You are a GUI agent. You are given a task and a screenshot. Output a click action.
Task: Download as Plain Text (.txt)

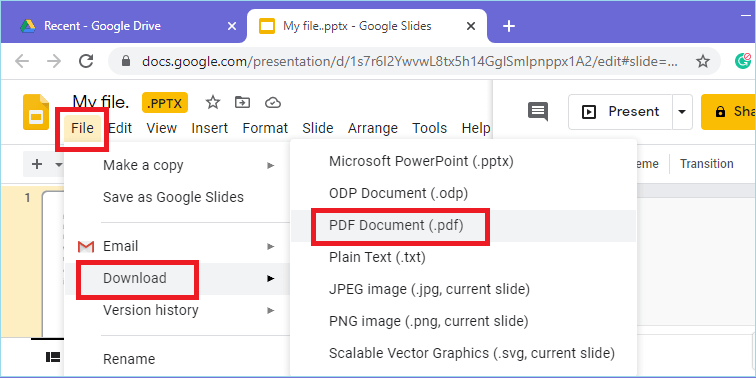click(463, 257)
